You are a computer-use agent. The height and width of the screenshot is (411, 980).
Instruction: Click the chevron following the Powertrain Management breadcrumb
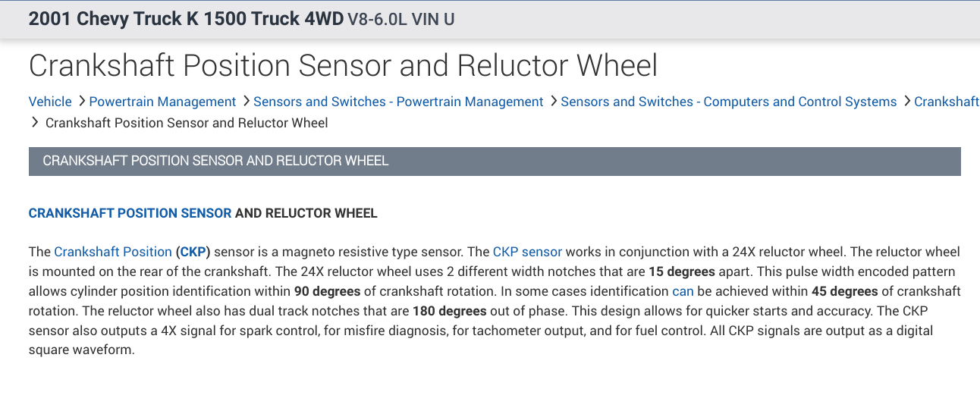tap(245, 101)
